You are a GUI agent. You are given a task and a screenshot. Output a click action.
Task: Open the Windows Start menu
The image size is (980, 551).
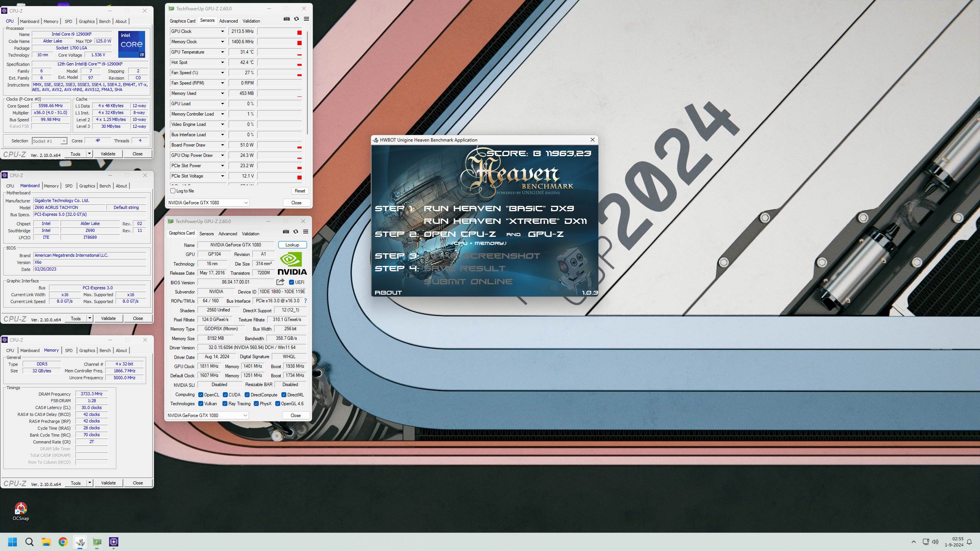[13, 542]
